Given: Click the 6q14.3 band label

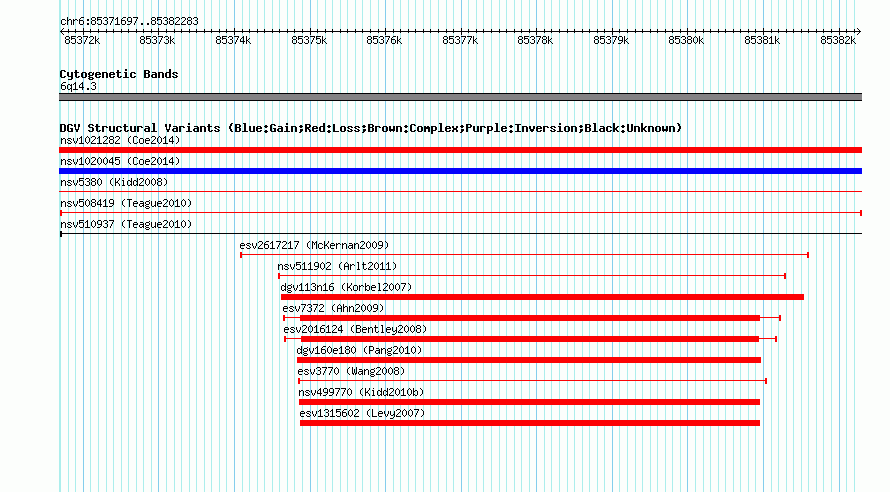Looking at the screenshot, I should pos(78,86).
